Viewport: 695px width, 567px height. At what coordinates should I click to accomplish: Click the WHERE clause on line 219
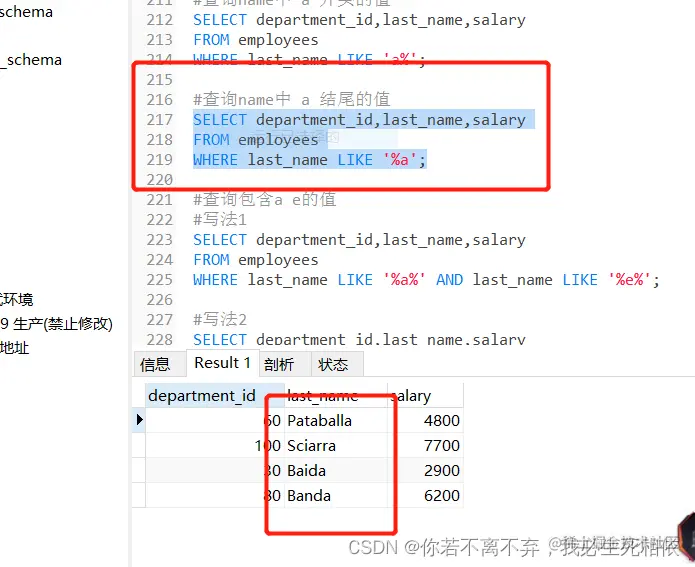(310, 160)
